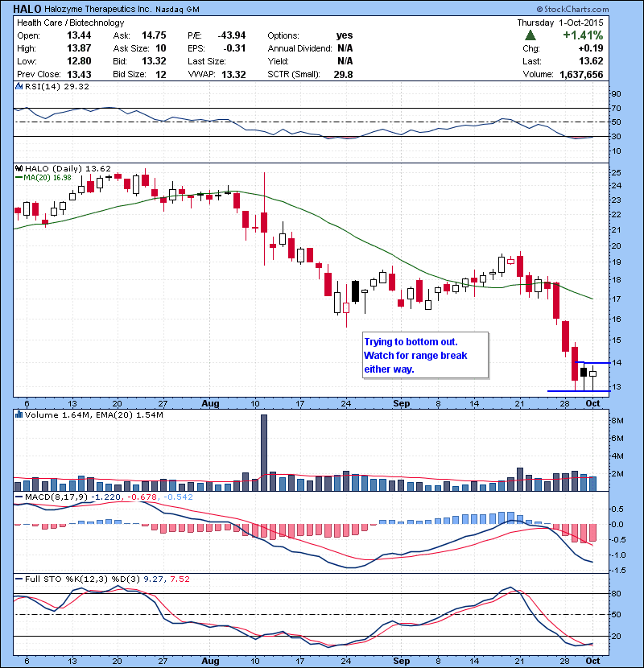Click the date Thursday 1-Oct-2015
Image resolution: width=644 pixels, height=668 pixels.
560,23
